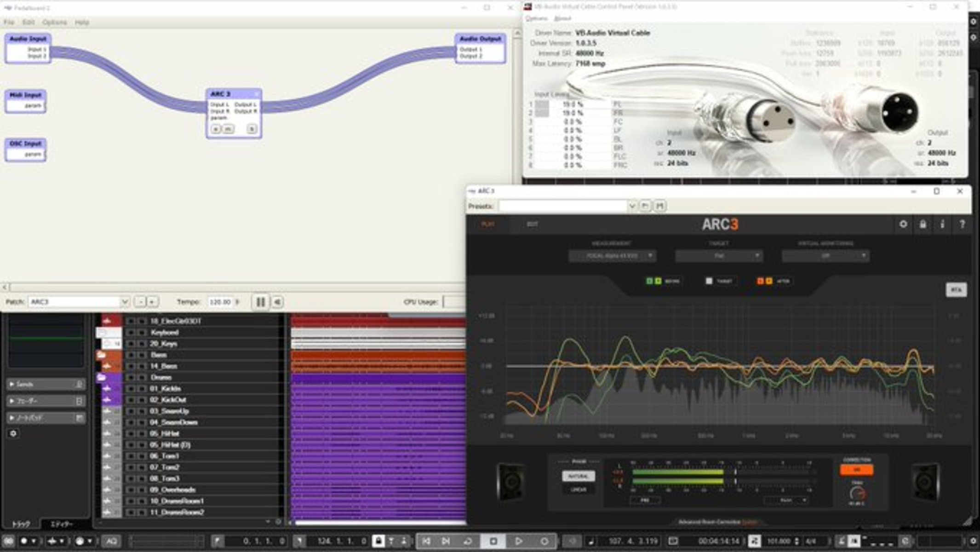
Task: Click the Drums folder track icon
Action: [x=102, y=377]
